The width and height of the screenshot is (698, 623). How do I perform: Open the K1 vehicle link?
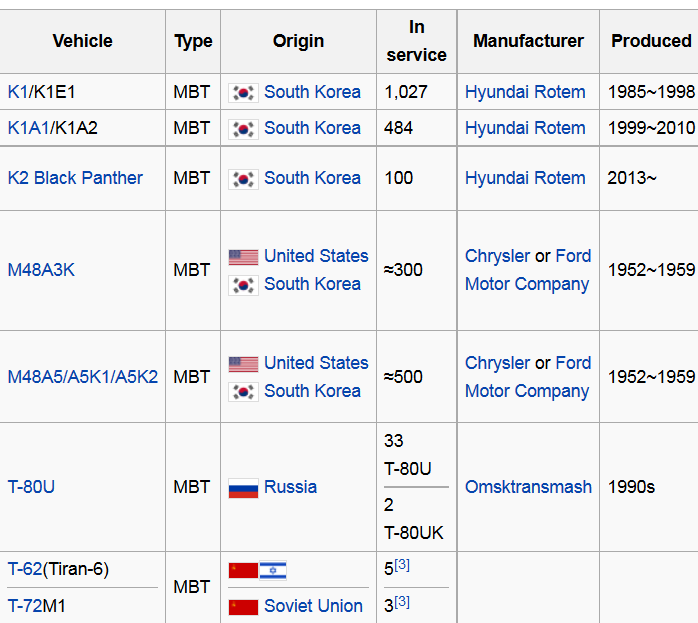point(18,92)
